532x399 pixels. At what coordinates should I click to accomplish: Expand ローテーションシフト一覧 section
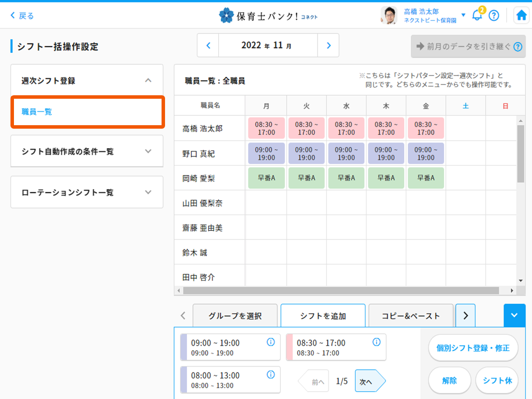point(148,192)
